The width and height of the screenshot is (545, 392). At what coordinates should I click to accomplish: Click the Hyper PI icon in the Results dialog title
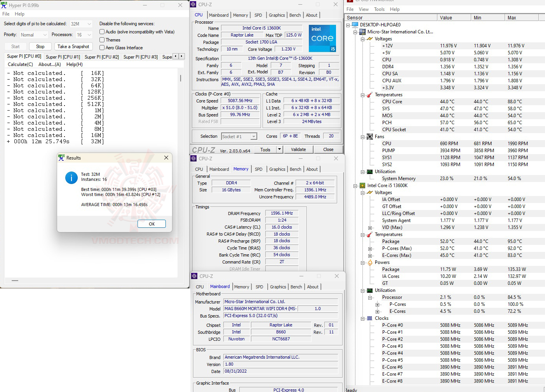pyautogui.click(x=61, y=158)
